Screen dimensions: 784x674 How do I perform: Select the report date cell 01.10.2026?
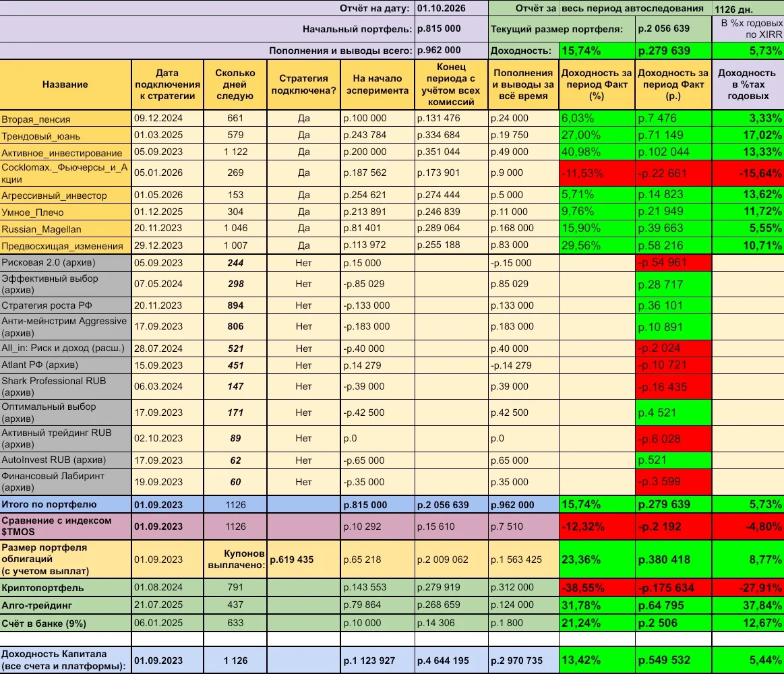click(451, 8)
